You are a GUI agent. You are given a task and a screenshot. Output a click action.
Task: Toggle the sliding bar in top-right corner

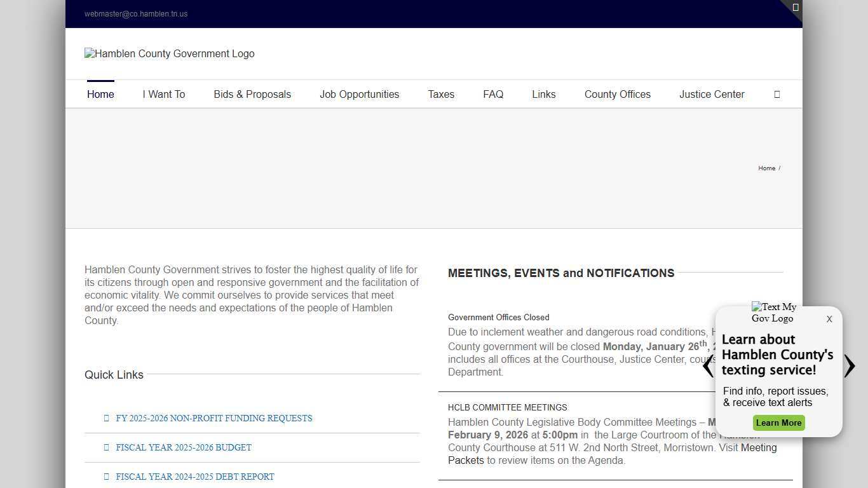click(x=795, y=8)
